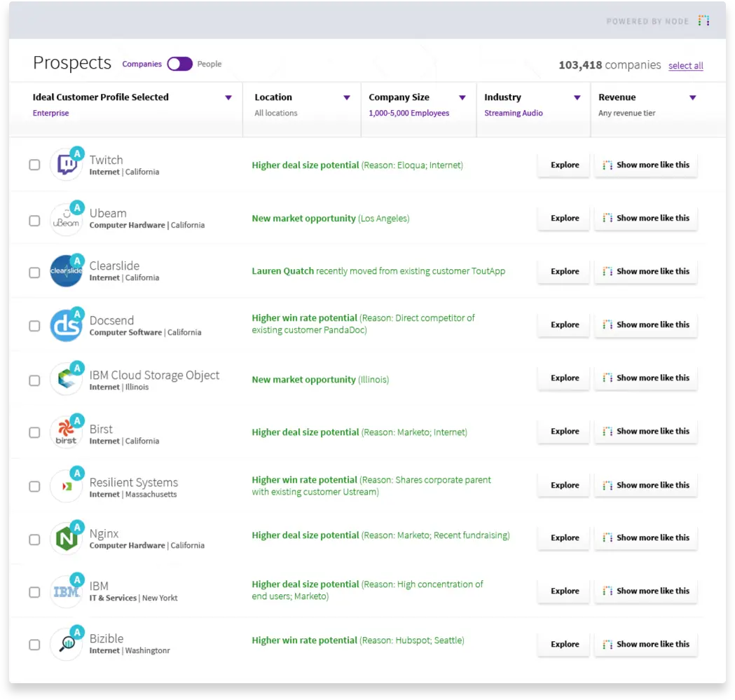
Task: Open the Location filter dropdown
Action: (347, 97)
